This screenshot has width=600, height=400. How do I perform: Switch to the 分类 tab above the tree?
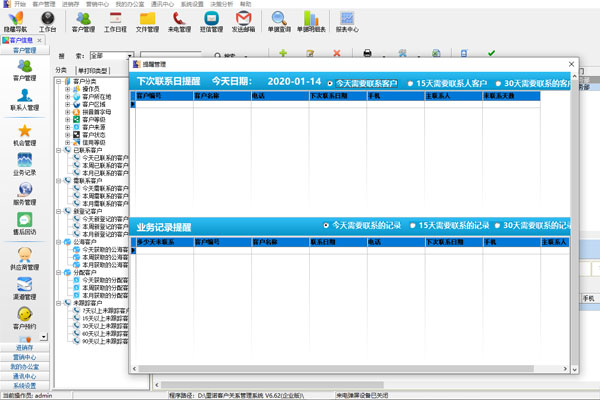(x=61, y=70)
